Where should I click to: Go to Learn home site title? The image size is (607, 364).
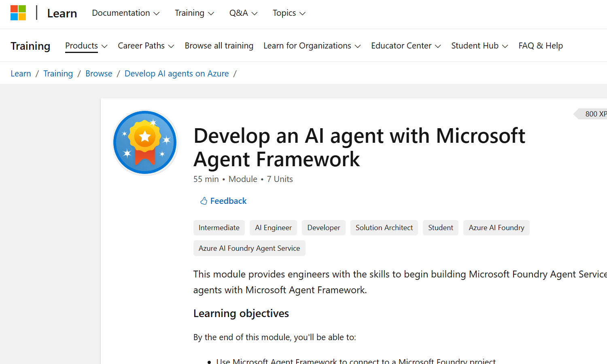pyautogui.click(x=62, y=13)
